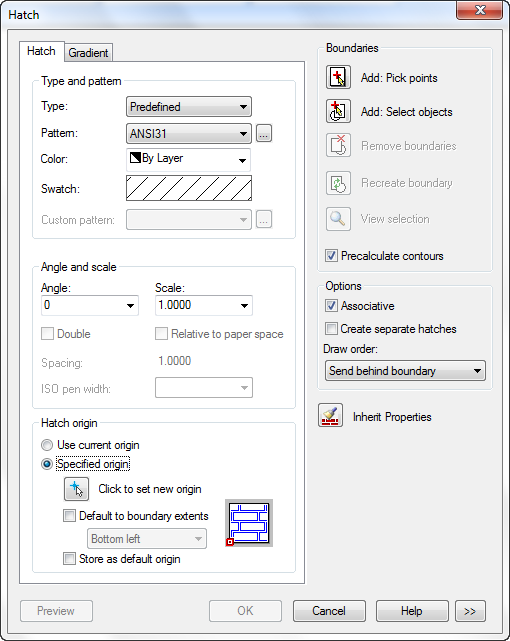Click the View selection label
The height and width of the screenshot is (641, 510).
[395, 219]
